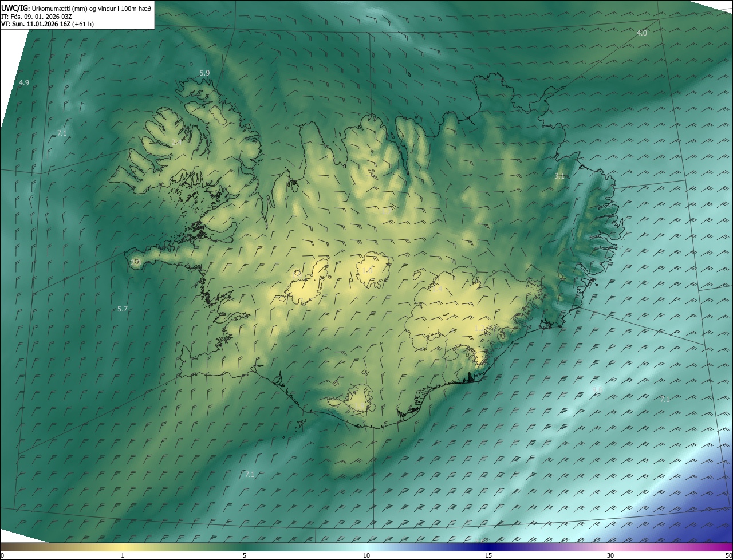Screen dimensions: 733x560
Task: Click the 3.1 value label in east Iceland
Action: click(x=559, y=176)
